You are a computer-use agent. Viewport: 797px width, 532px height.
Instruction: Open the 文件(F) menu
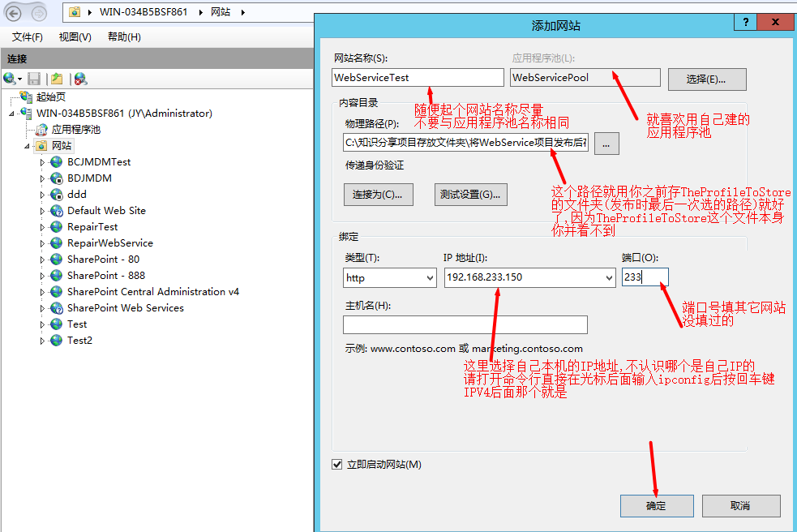click(28, 37)
